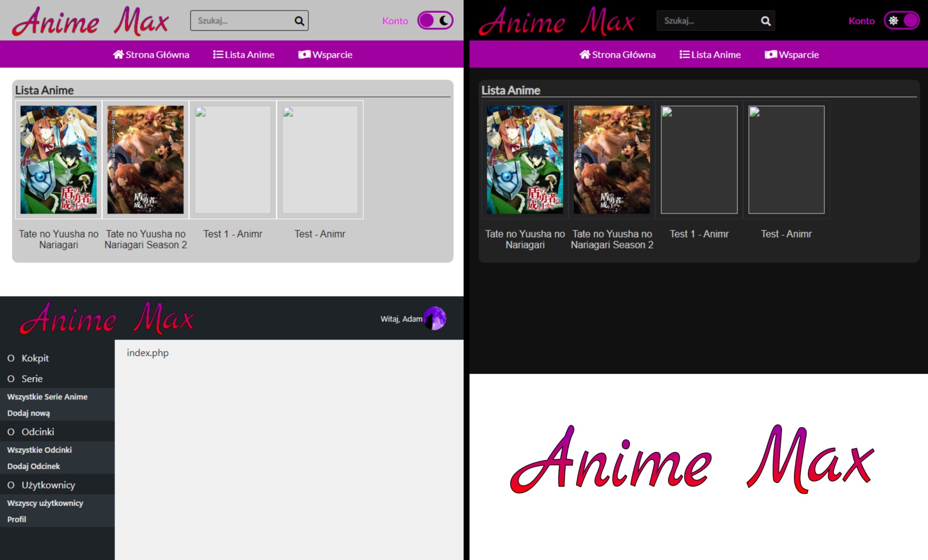Select the Strona Główna home icon
The image size is (928, 560).
pyautogui.click(x=118, y=54)
